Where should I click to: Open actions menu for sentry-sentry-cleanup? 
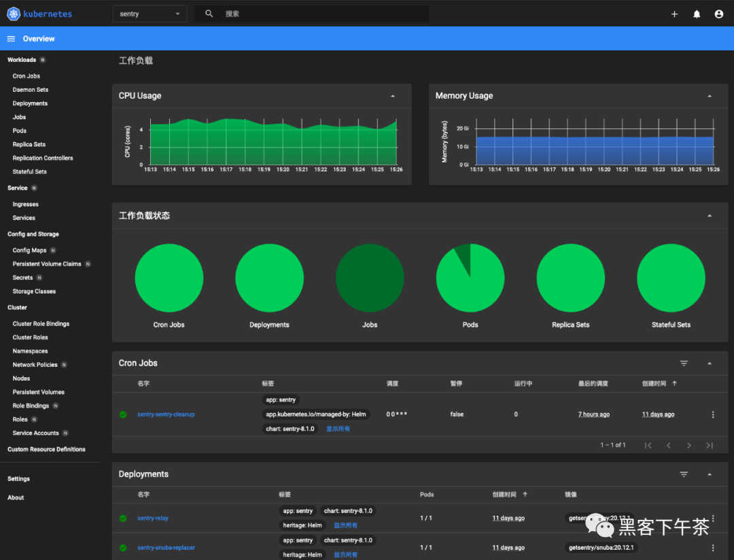(x=713, y=415)
